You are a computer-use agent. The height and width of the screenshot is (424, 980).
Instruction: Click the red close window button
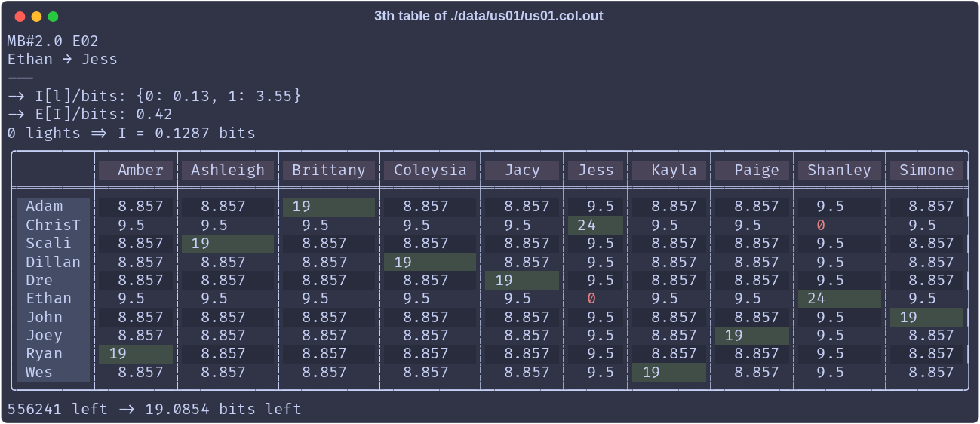point(20,17)
